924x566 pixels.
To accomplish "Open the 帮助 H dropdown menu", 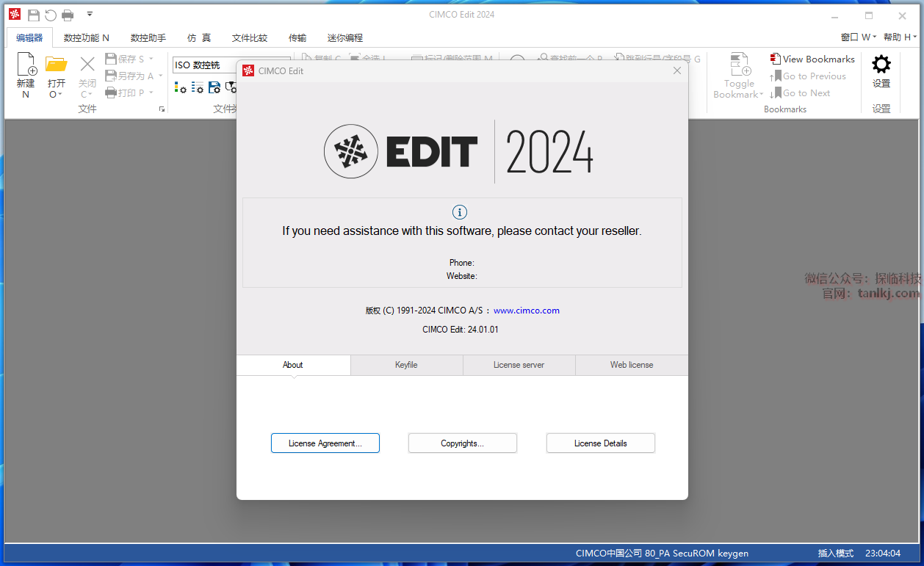I will tap(900, 37).
